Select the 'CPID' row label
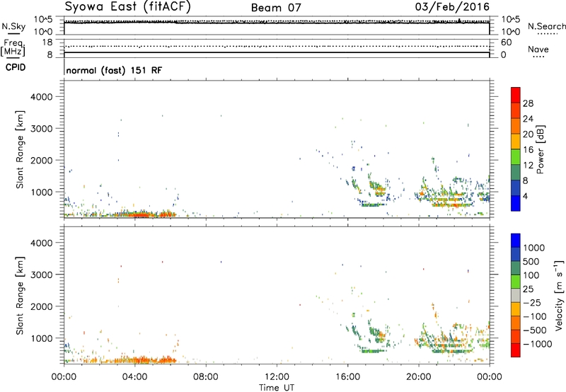566x392 pixels. [x=16, y=67]
